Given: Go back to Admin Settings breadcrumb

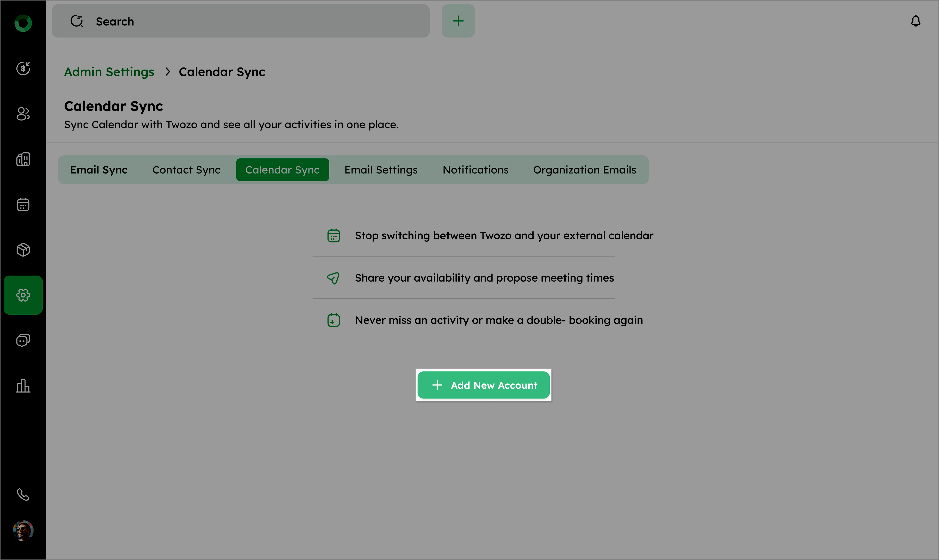Looking at the screenshot, I should pos(109,72).
